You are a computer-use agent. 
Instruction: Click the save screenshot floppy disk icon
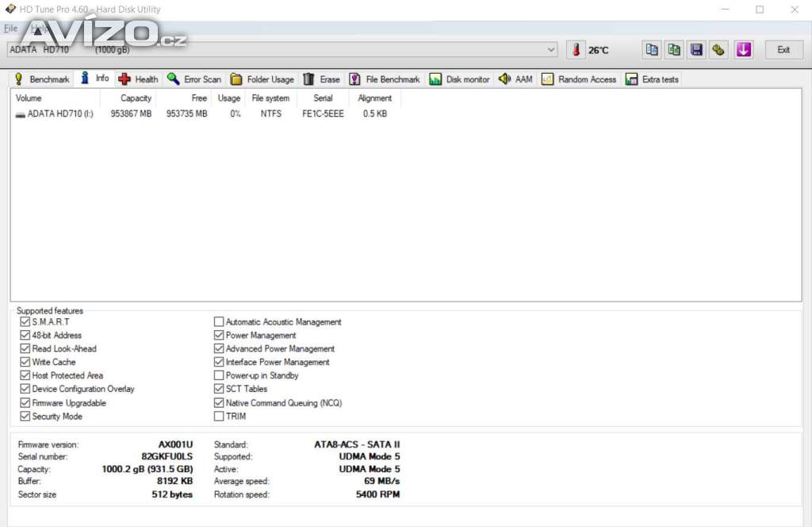pos(696,50)
